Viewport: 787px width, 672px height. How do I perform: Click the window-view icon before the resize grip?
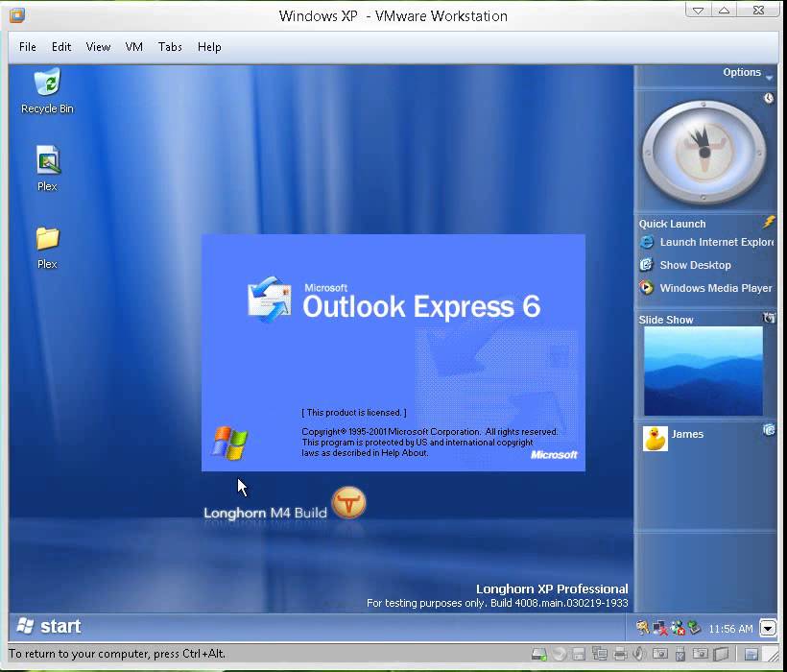[x=751, y=654]
